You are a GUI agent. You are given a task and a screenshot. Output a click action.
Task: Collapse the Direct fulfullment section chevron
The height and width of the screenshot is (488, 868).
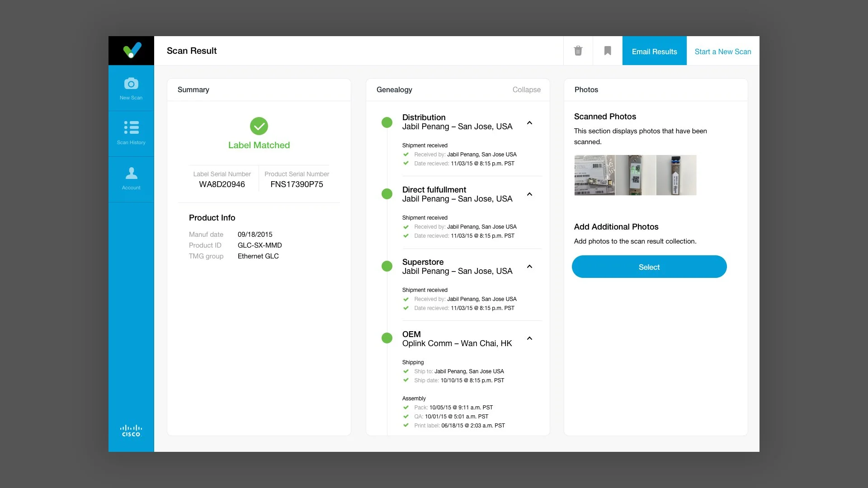[x=529, y=194]
